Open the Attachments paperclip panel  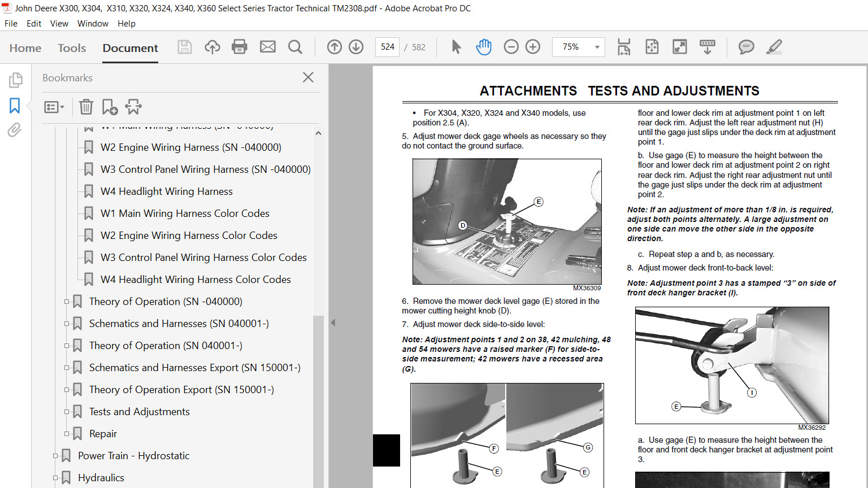[15, 130]
